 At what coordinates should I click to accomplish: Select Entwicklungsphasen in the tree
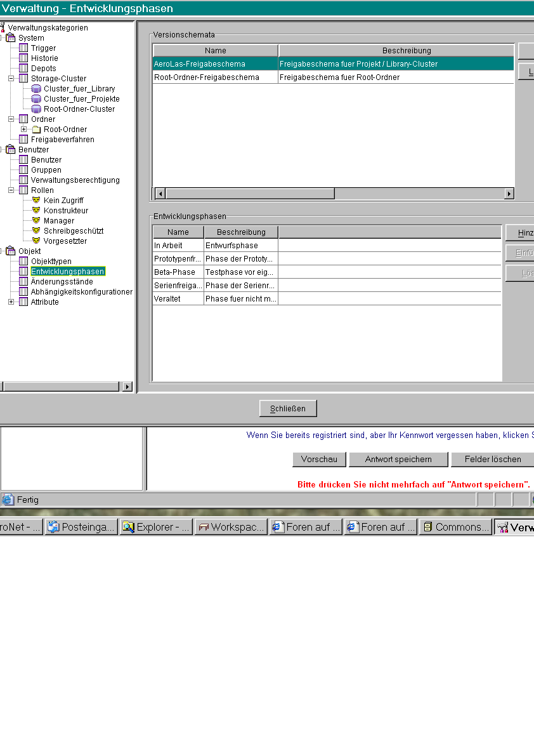click(67, 272)
